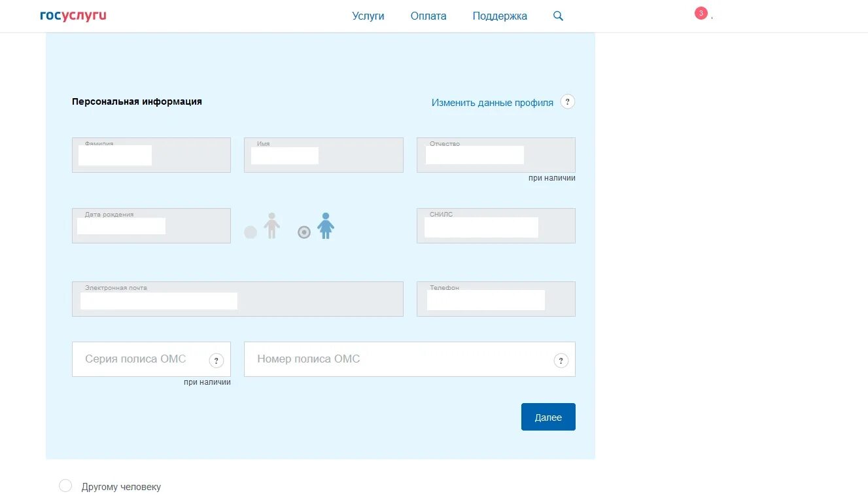Viewport: 868px width, 496px height.
Task: Open the Услуги menu
Action: click(368, 16)
